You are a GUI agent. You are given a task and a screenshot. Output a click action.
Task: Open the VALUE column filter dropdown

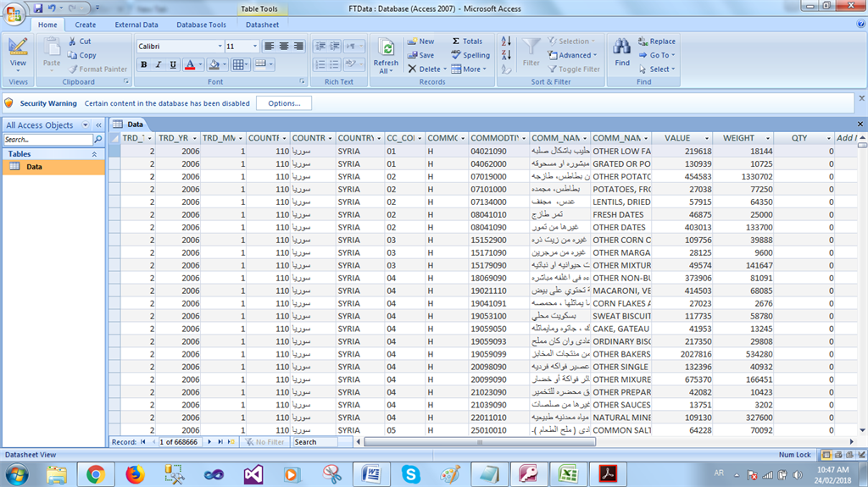coord(707,138)
